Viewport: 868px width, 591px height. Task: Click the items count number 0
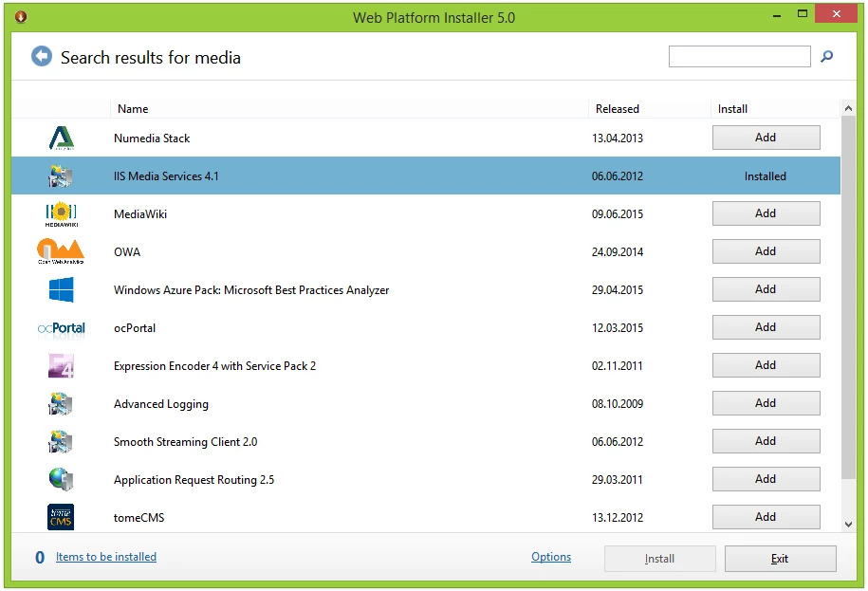(40, 557)
